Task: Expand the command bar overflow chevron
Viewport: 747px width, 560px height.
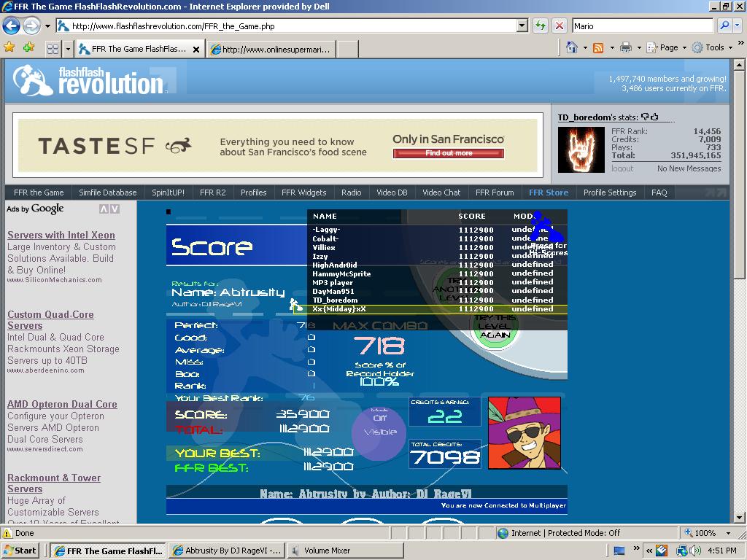Action: point(741,43)
